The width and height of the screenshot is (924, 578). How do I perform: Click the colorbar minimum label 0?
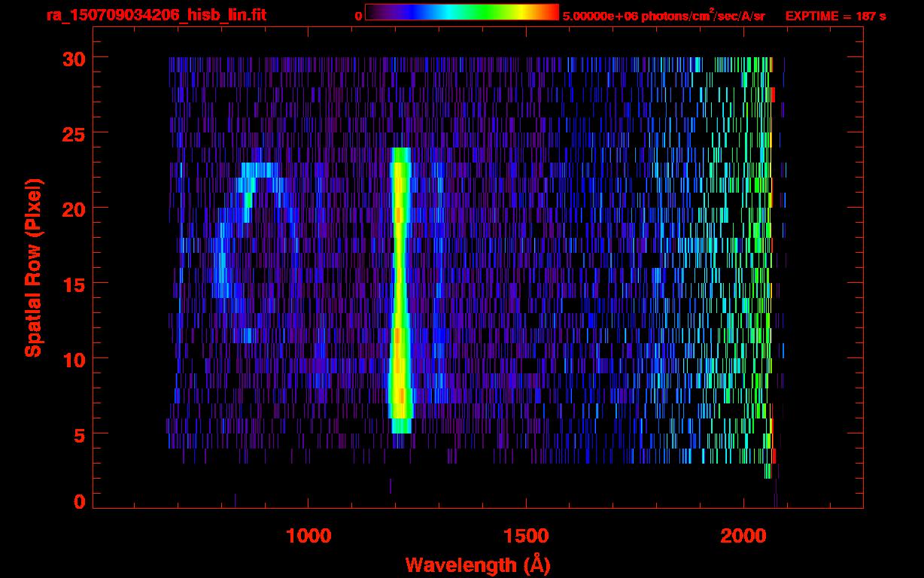pos(358,16)
